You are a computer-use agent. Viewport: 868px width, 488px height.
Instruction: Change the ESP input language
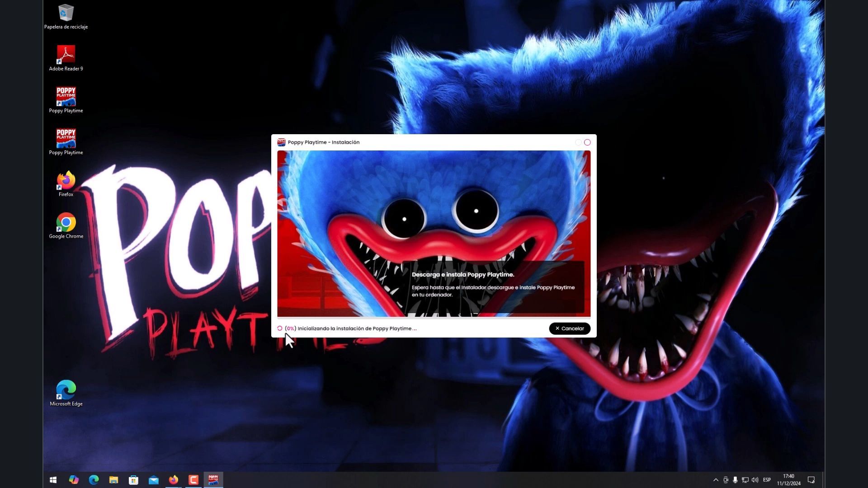pyautogui.click(x=767, y=480)
